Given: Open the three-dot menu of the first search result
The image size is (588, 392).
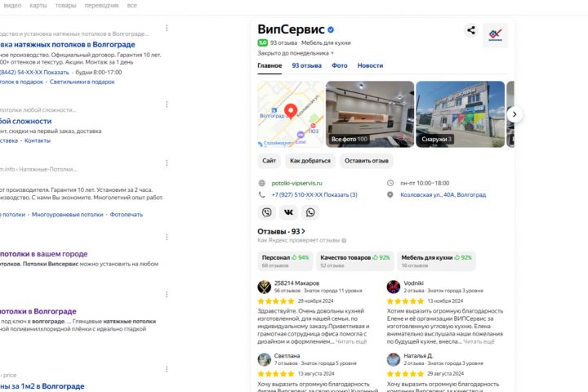Looking at the screenshot, I should 167,28.
